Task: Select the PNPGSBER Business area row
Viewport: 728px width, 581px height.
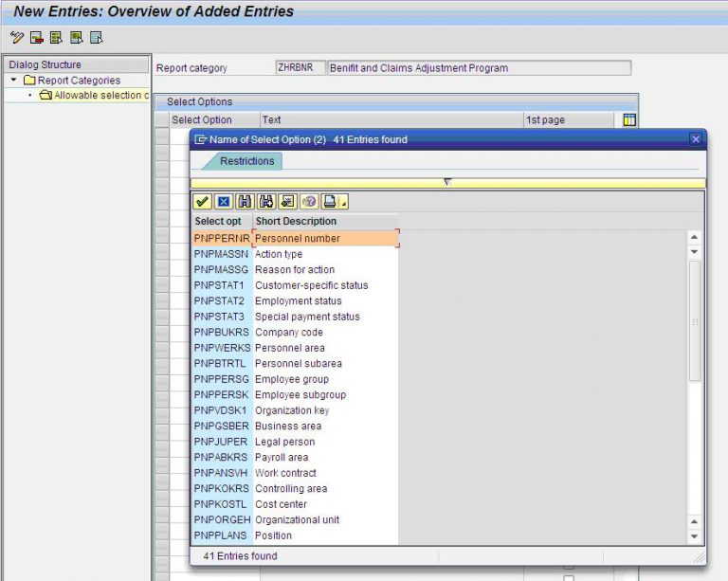Action: [296, 426]
